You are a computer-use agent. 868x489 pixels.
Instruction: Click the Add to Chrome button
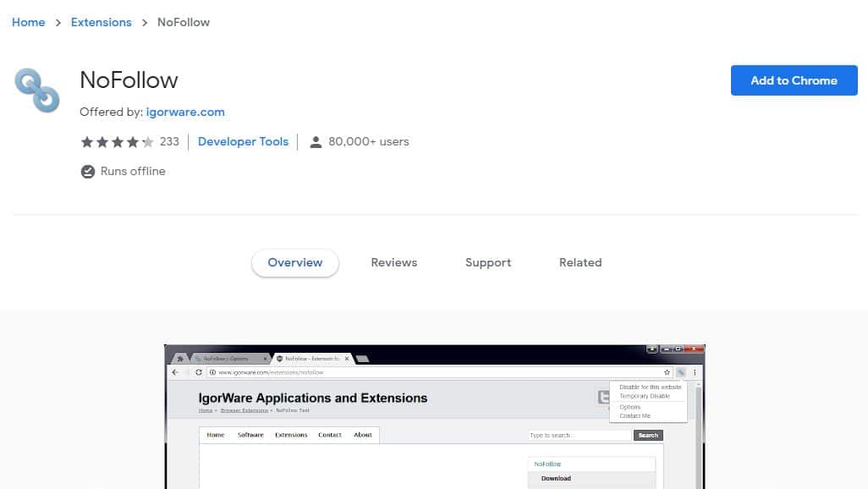794,80
